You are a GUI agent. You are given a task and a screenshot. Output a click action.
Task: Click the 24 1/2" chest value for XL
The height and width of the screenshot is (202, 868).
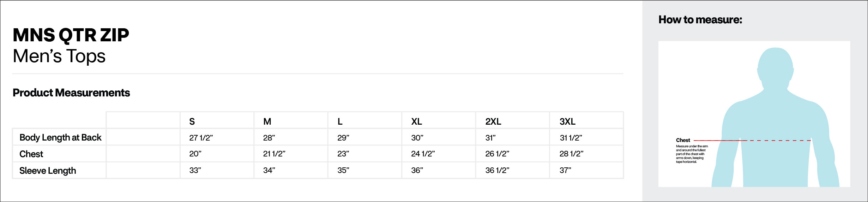pos(423,154)
